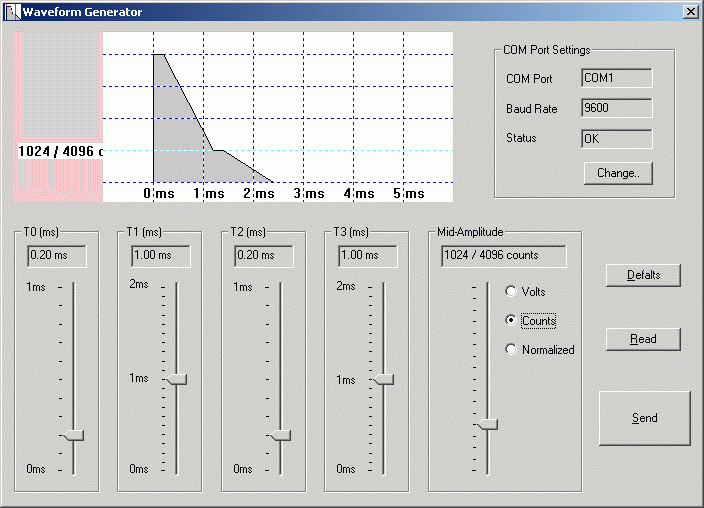Click the Baud Rate label

[532, 109]
